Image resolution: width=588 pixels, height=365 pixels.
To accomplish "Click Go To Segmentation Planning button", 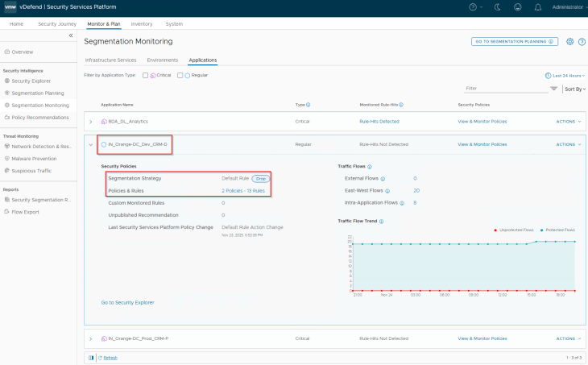I will click(x=514, y=41).
